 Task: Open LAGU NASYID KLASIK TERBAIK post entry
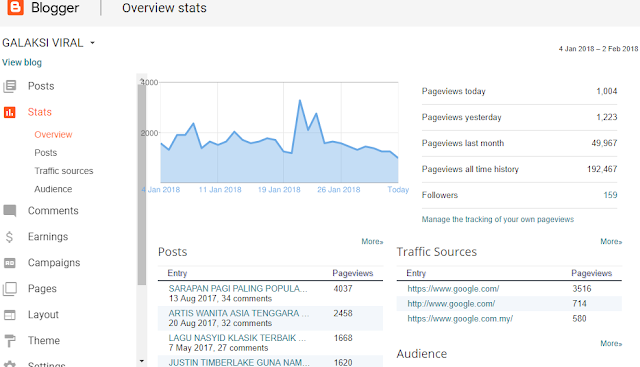(237, 338)
